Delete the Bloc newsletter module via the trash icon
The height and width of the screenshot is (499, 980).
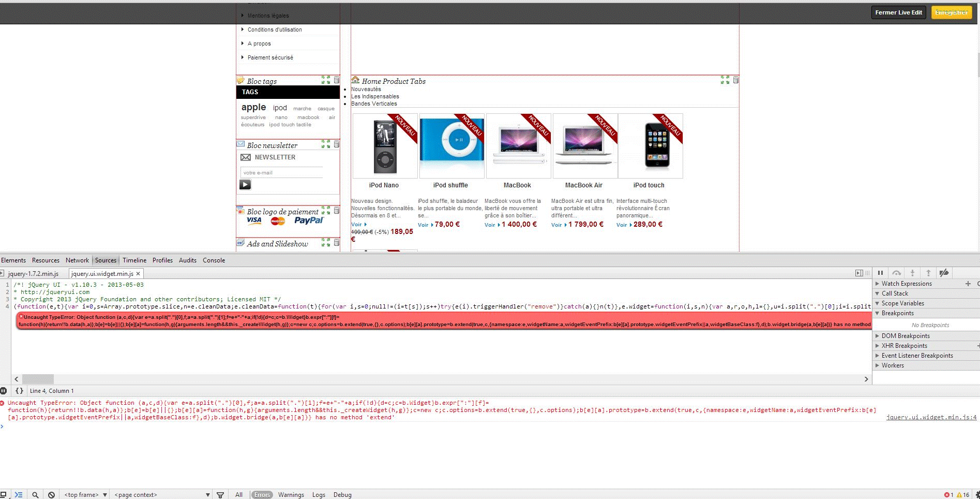coord(337,144)
